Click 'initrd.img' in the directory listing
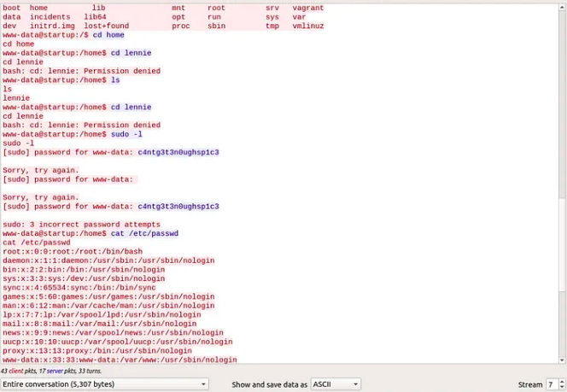Image resolution: width=567 pixels, height=392 pixels. [52, 26]
